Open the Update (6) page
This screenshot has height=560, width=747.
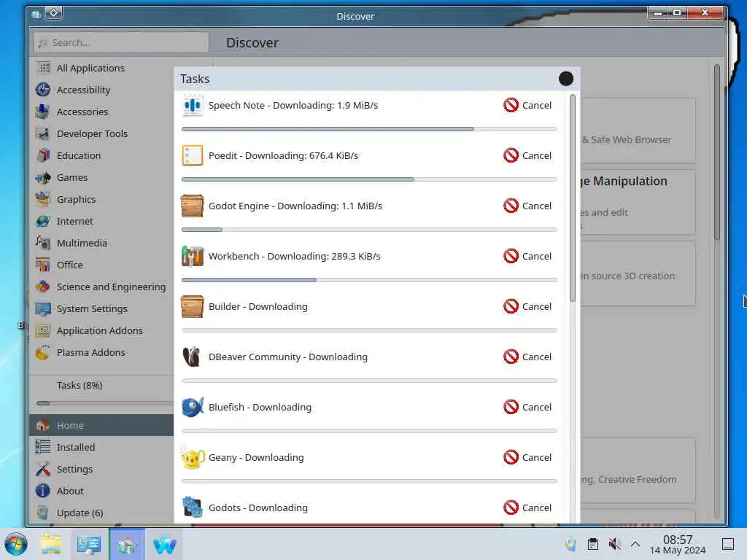(x=101, y=513)
